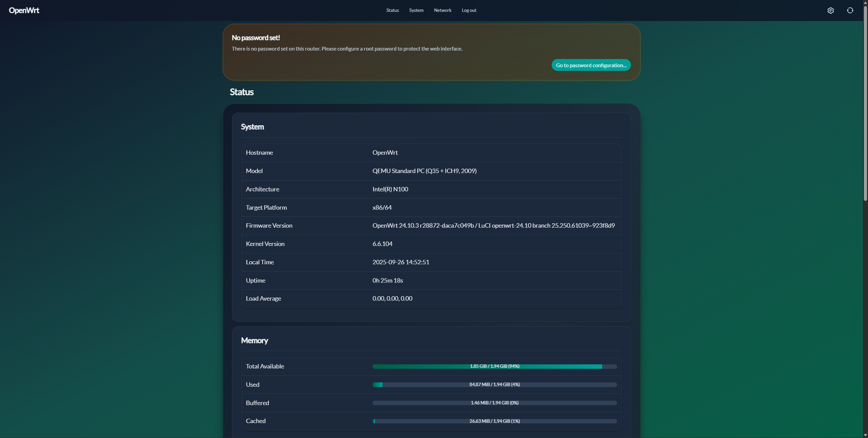Viewport: 868px width, 438px height.
Task: Click the scrollbar down arrow
Action: coord(865,435)
